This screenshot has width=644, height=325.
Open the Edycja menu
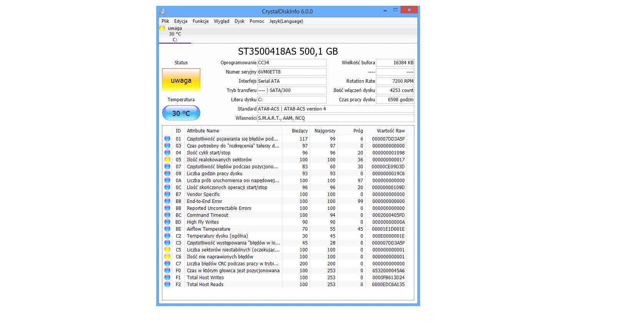coord(181,21)
